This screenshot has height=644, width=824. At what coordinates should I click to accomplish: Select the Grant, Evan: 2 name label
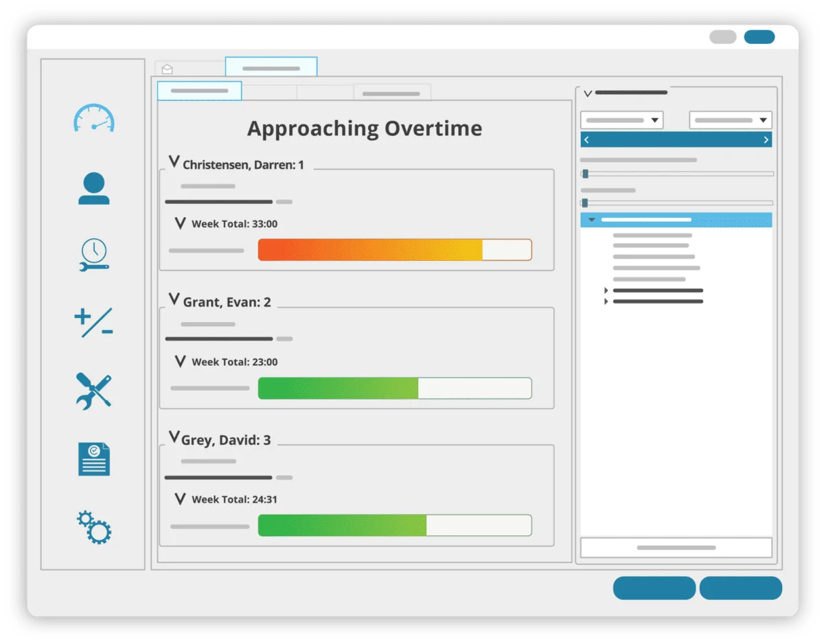click(227, 302)
